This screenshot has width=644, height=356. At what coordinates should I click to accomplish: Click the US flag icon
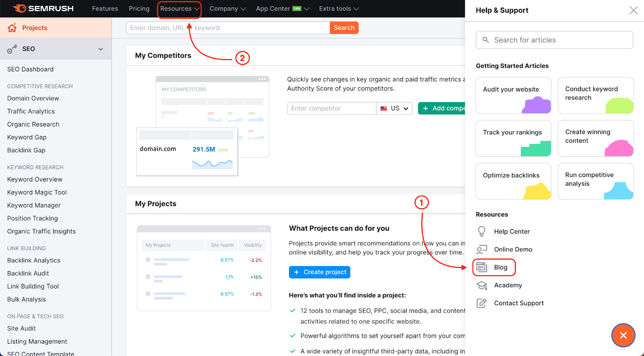tap(384, 108)
